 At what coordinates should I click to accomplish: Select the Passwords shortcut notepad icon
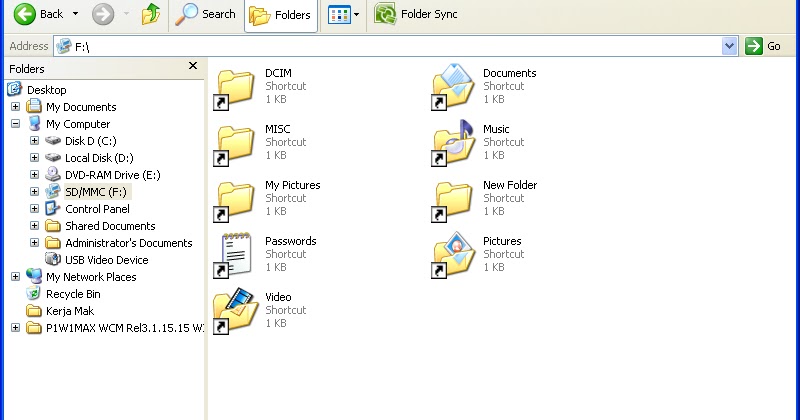(x=234, y=255)
